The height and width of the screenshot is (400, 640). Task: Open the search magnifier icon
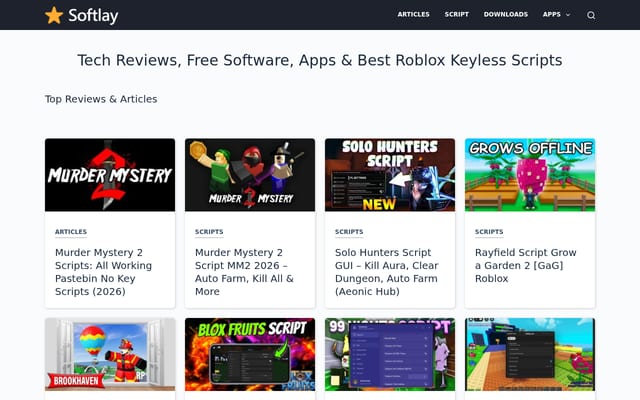click(x=591, y=15)
